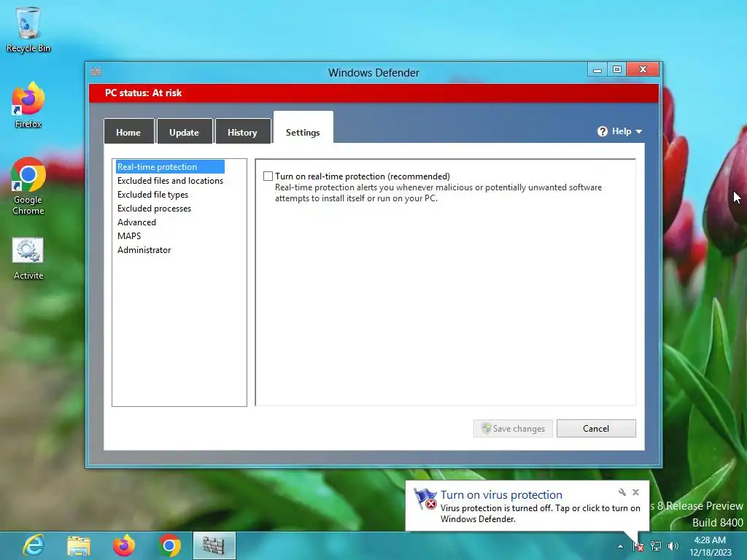Switch to the Home tab

tap(128, 132)
